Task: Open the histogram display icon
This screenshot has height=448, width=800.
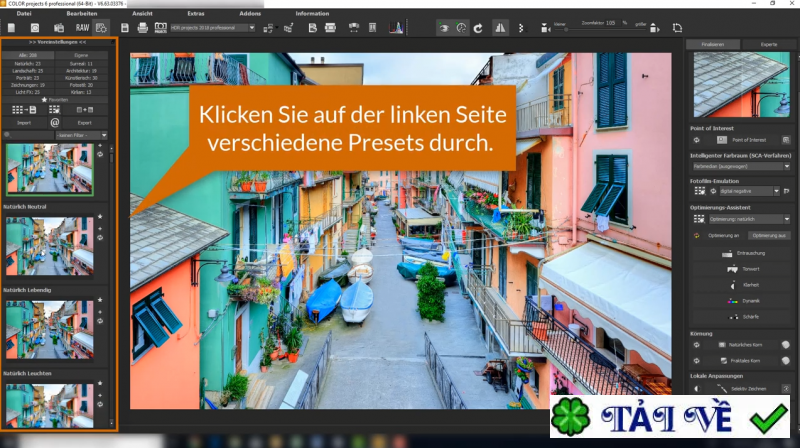Action: coord(397,27)
